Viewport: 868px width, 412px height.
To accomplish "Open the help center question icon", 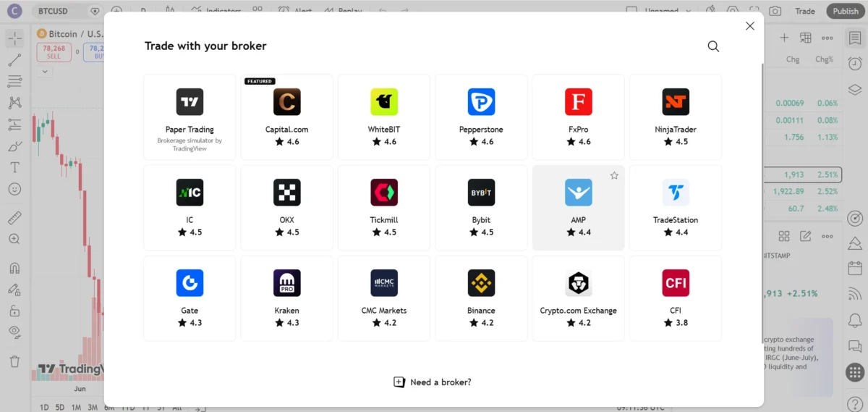I will pos(855,403).
